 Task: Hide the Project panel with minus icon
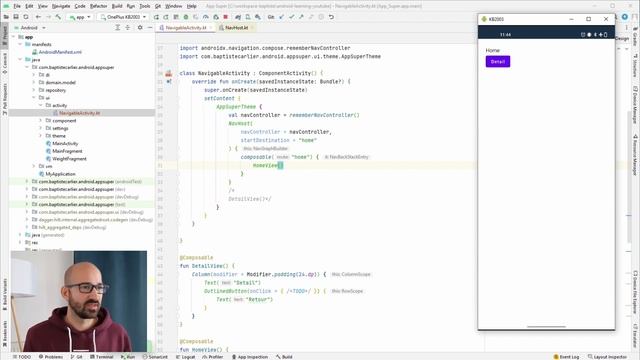(150, 27)
